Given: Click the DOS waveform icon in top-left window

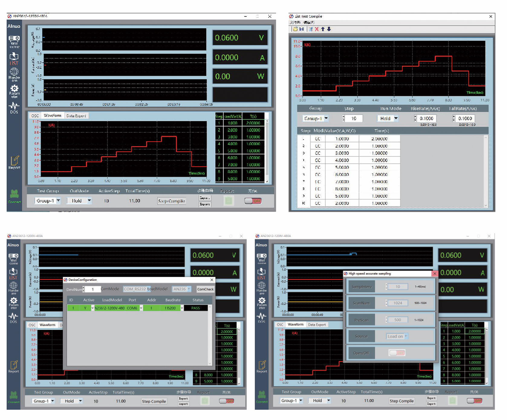Looking at the screenshot, I should (14, 108).
